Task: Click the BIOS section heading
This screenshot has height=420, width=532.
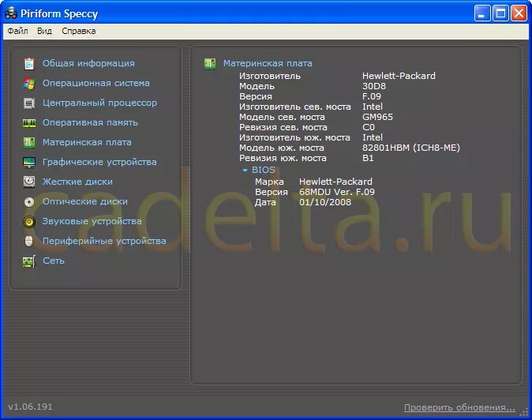Action: (x=264, y=170)
